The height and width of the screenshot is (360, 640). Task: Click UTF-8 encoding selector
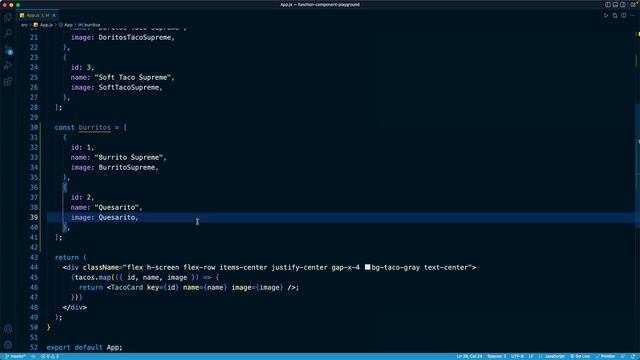(517, 356)
